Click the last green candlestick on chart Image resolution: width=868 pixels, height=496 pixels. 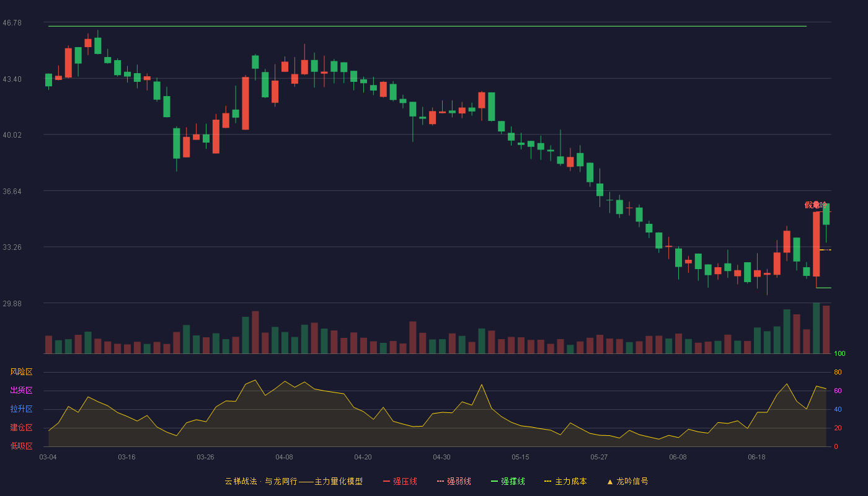point(826,215)
